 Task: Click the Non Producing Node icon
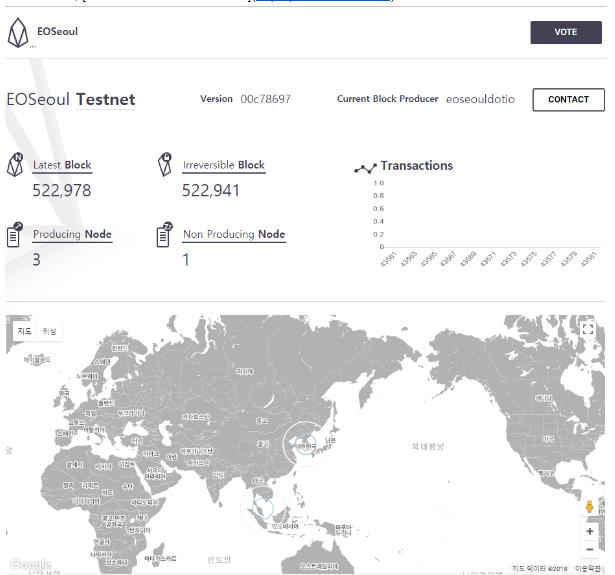tap(164, 235)
